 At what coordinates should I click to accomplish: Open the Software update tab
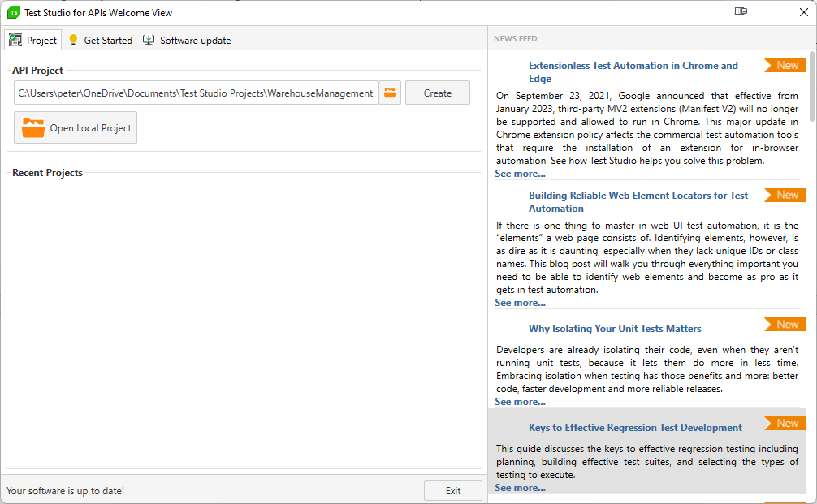coord(187,40)
